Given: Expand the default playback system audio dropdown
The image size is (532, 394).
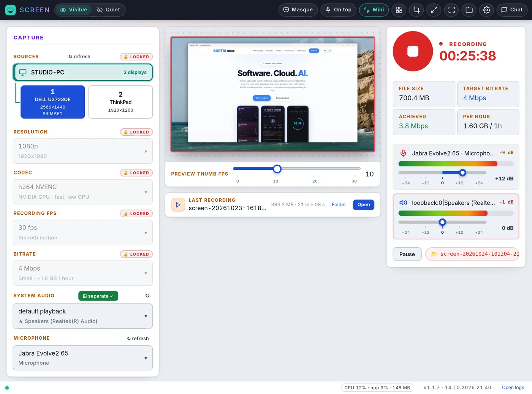Looking at the screenshot, I should click(83, 316).
